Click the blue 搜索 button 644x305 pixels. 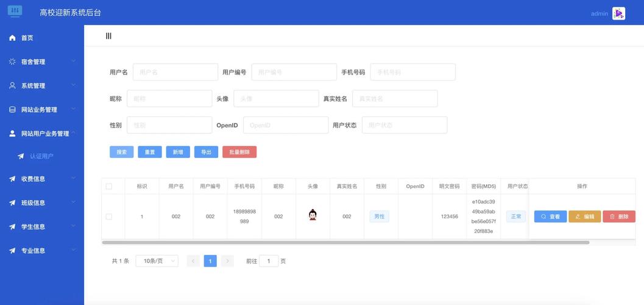[121, 152]
